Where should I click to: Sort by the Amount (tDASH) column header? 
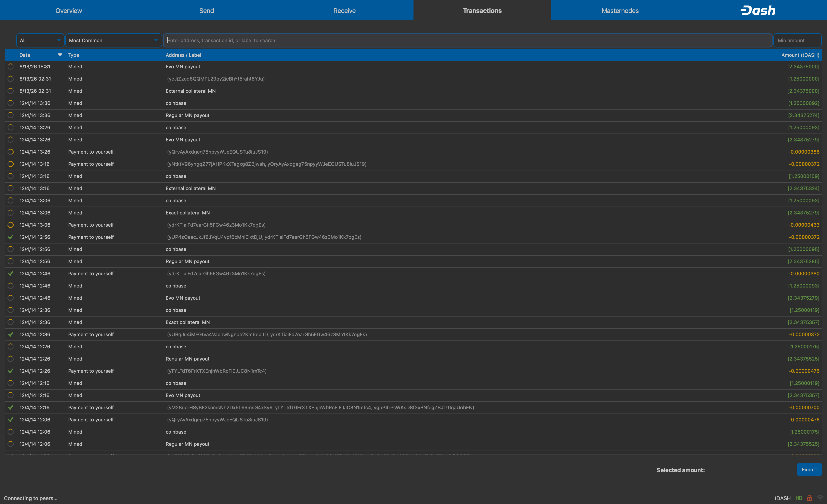[x=800, y=55]
